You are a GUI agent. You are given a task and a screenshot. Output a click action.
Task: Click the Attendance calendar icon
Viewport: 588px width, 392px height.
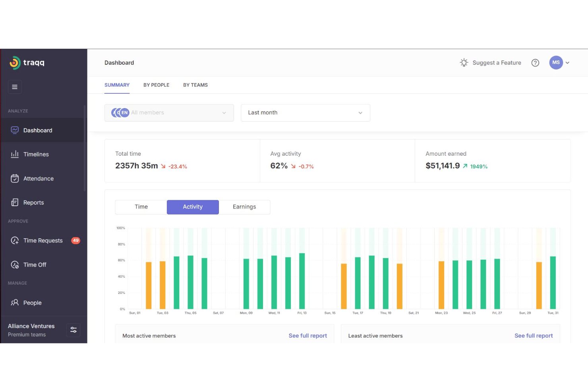[15, 178]
